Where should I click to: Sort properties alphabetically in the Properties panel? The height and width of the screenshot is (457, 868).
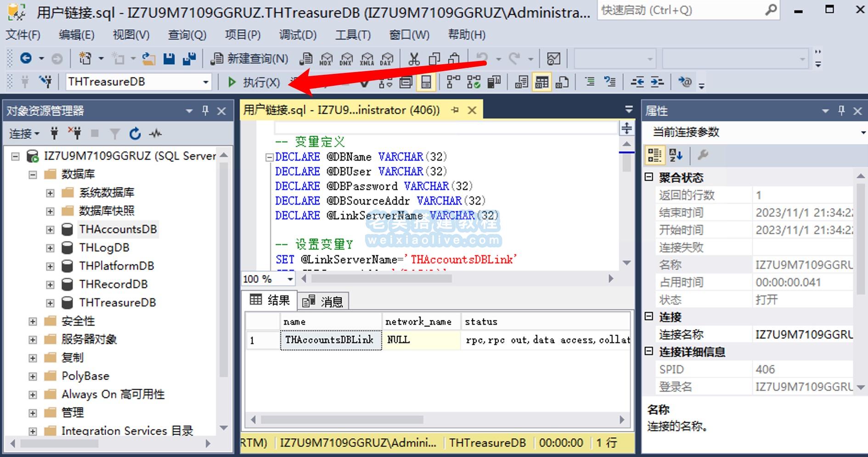click(675, 155)
